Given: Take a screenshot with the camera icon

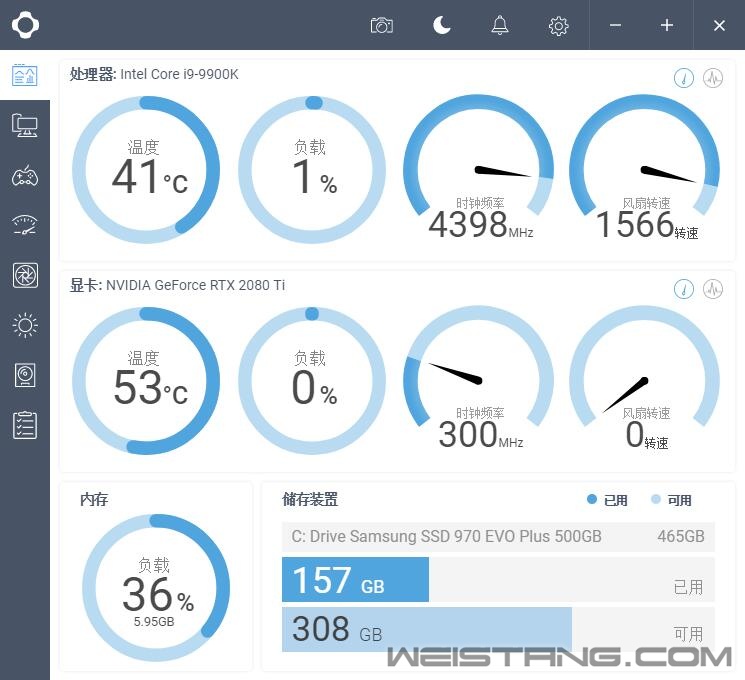Looking at the screenshot, I should click(x=381, y=25).
